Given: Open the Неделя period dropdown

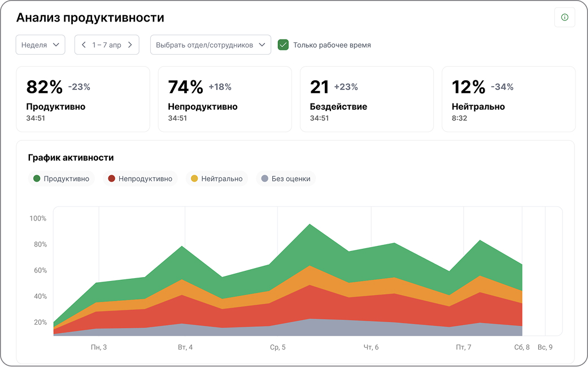Looking at the screenshot, I should 40,45.
